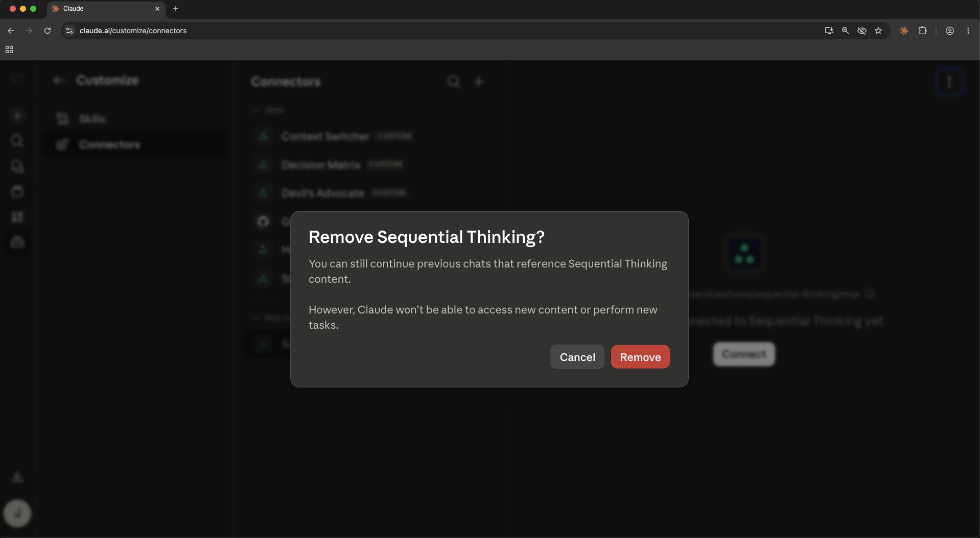Screen dimensions: 980x538
Task: Click the Remove Sequential Thinking? heading
Action: [427, 237]
